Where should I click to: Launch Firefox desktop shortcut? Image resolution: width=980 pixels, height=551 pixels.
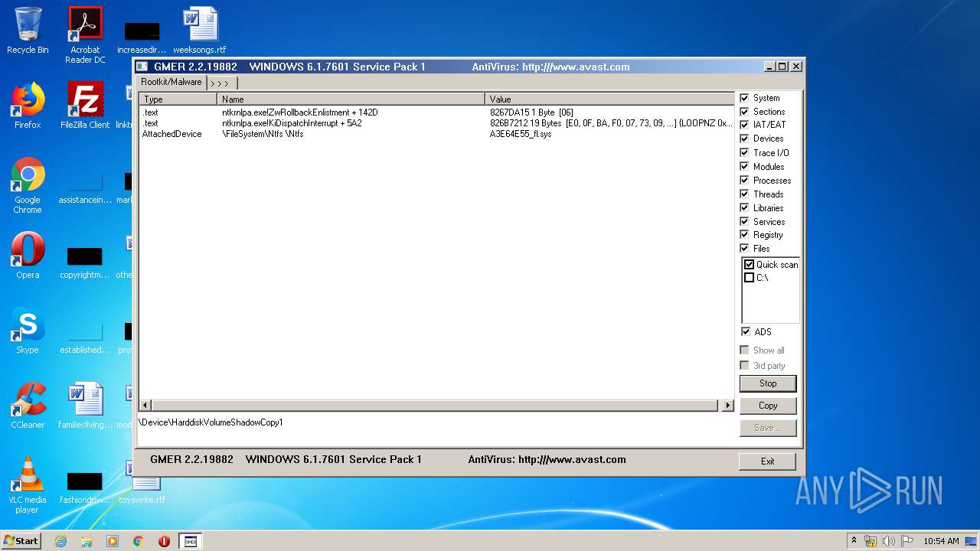pyautogui.click(x=28, y=105)
